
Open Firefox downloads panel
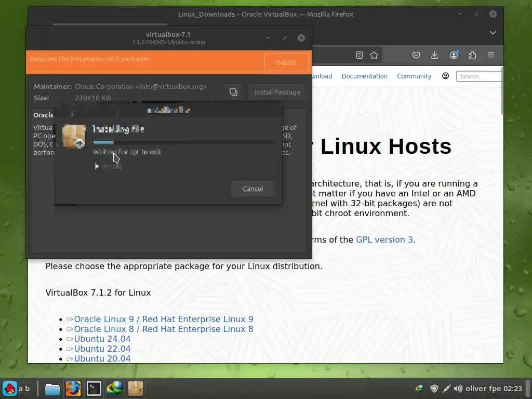pos(434,55)
